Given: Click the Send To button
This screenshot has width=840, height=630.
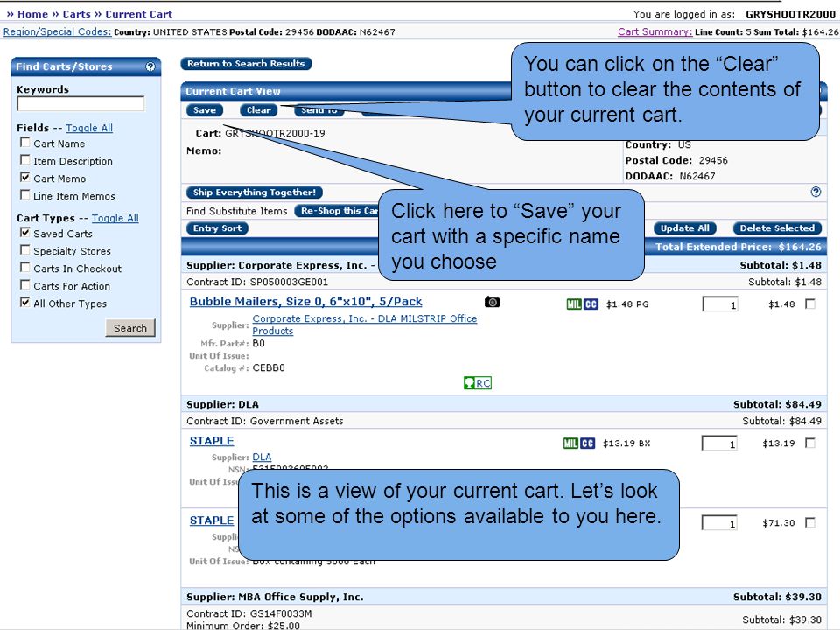Looking at the screenshot, I should pyautogui.click(x=318, y=111).
